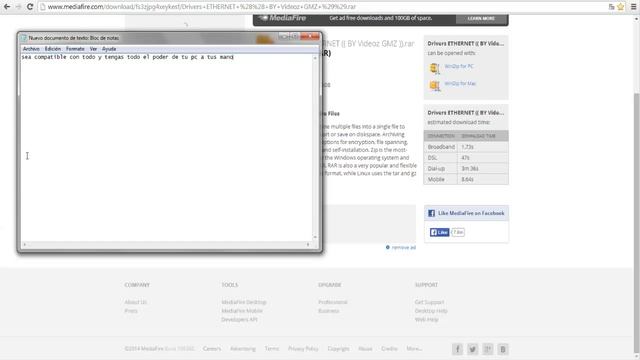This screenshot has height=360, width=640.
Task: Click inside the Notepad text area
Action: tap(167, 147)
